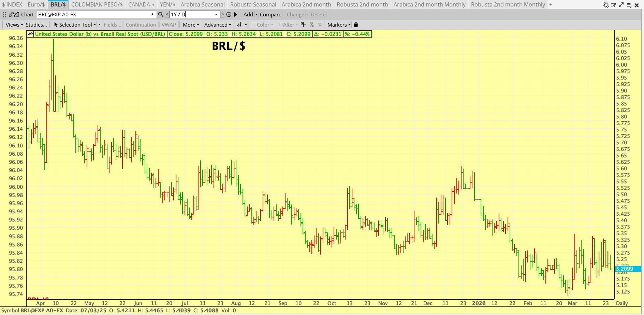
Task: Click the magnifying glass symbol search icon
Action: point(161,14)
